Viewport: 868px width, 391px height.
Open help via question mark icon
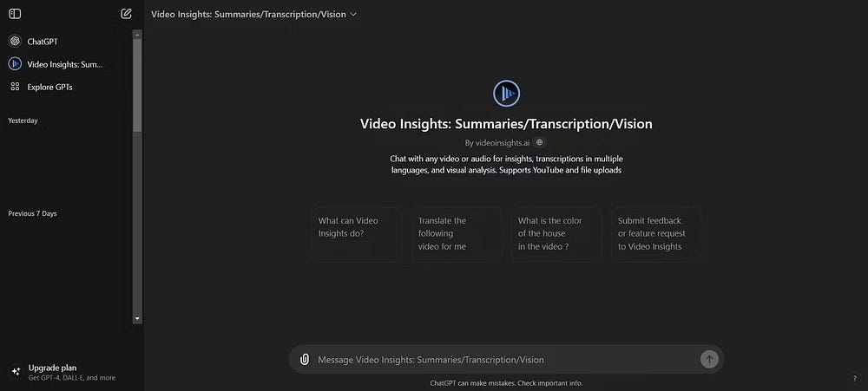855,378
